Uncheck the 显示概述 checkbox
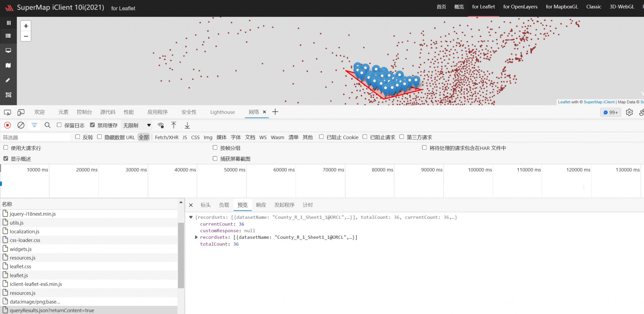 (x=6, y=159)
